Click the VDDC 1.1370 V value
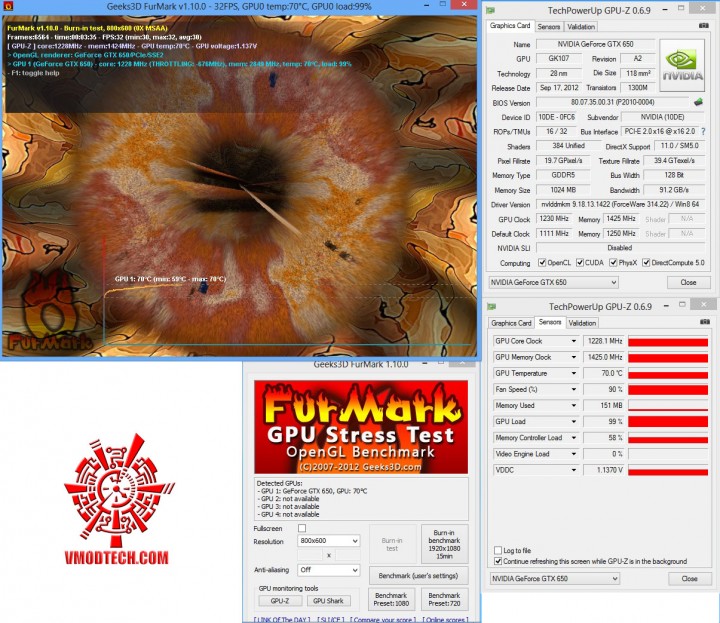The width and height of the screenshot is (720, 623). tap(604, 470)
